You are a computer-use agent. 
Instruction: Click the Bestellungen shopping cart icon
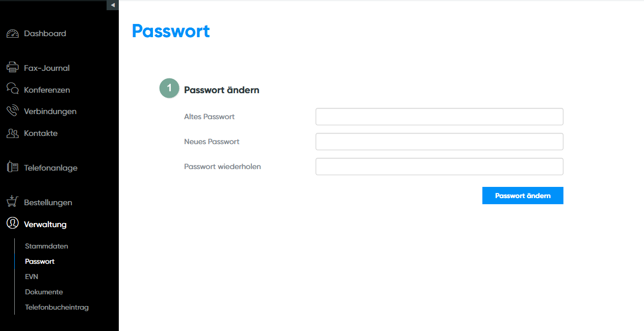12,202
